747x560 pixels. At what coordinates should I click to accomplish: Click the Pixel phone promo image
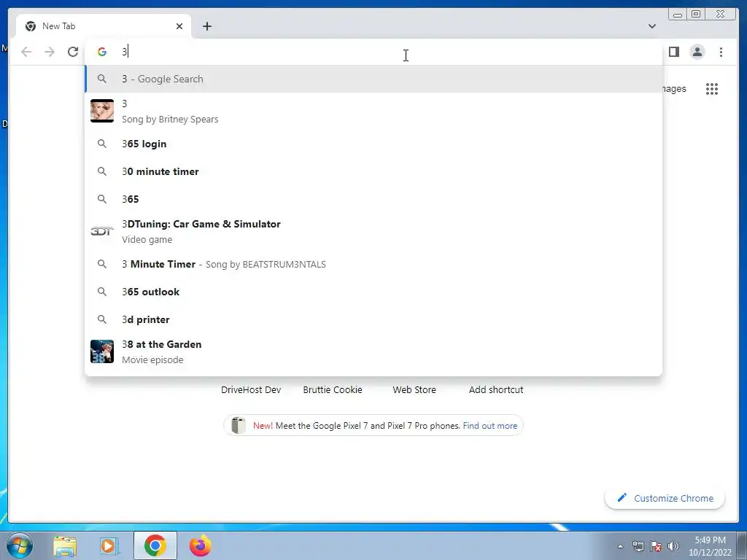[x=239, y=425]
